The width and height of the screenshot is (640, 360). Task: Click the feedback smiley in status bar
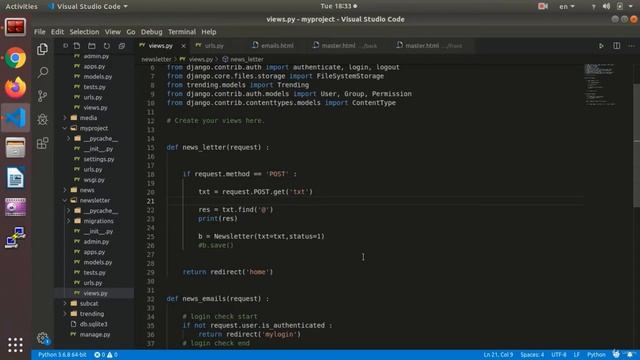pos(616,354)
